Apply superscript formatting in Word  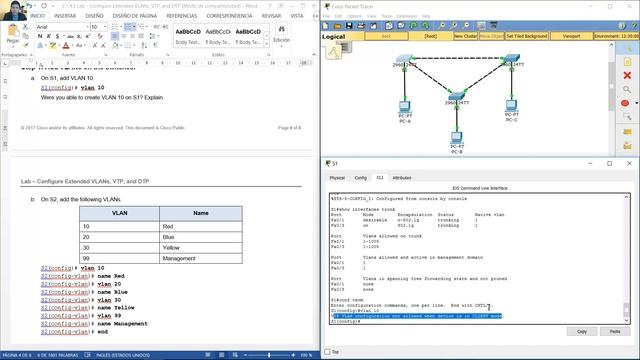pyautogui.click(x=87, y=36)
